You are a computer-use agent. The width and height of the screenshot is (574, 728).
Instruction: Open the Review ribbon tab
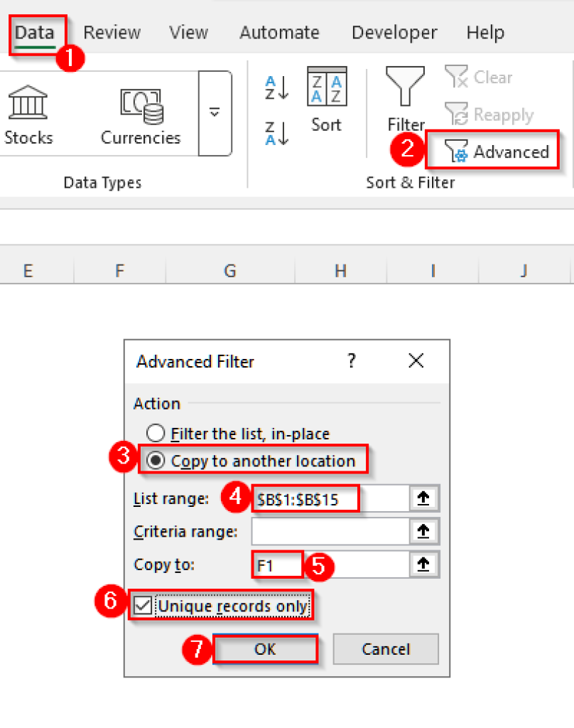coord(112,32)
